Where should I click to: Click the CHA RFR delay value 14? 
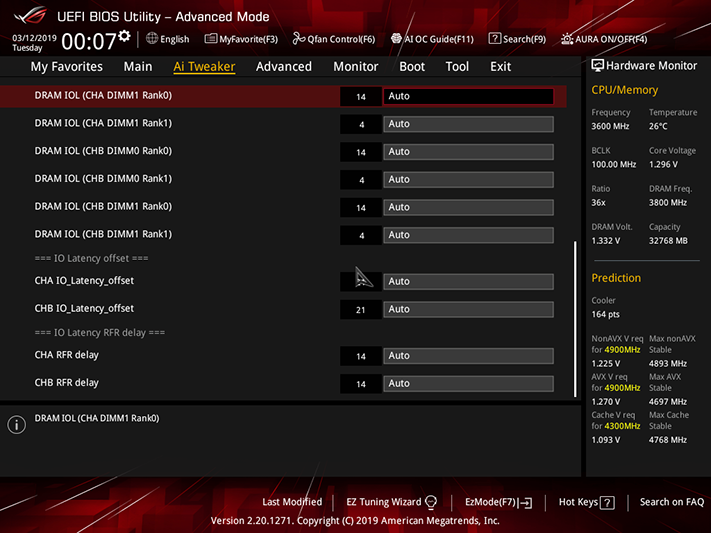[x=360, y=356]
